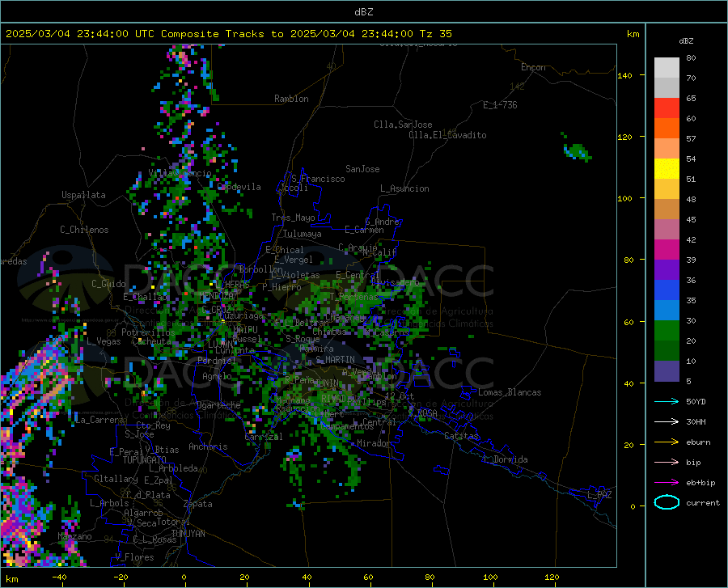Click the 'Lomas_Blancas' map label
The image size is (728, 588).
tap(510, 392)
